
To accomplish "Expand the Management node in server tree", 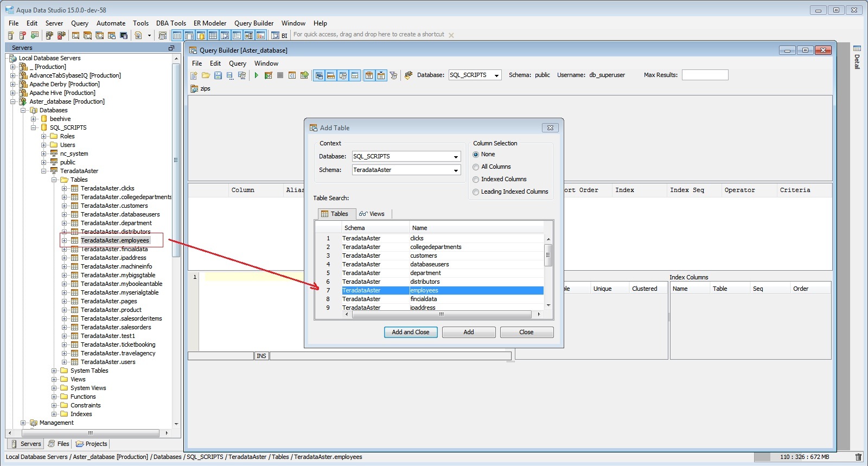I will pos(23,423).
